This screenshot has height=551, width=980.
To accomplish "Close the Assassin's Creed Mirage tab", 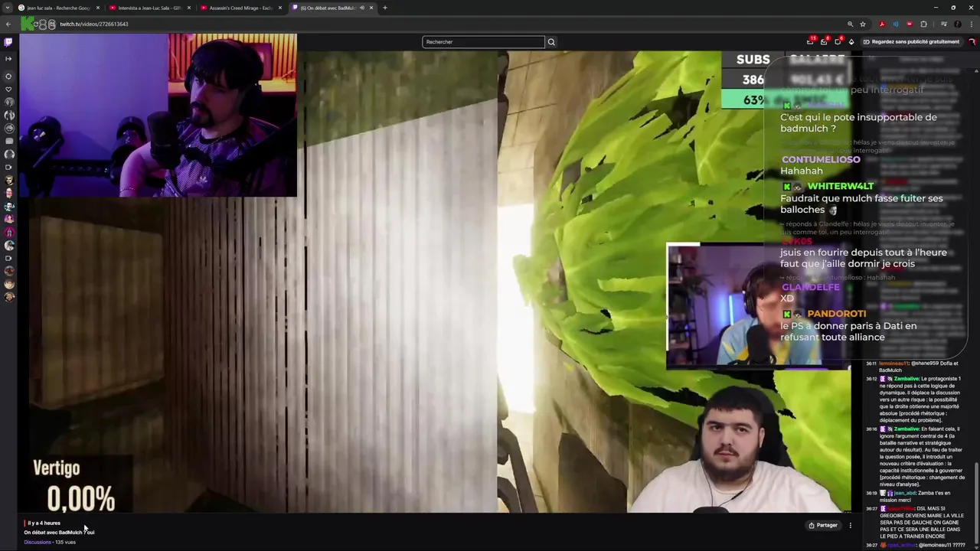I will coord(280,8).
